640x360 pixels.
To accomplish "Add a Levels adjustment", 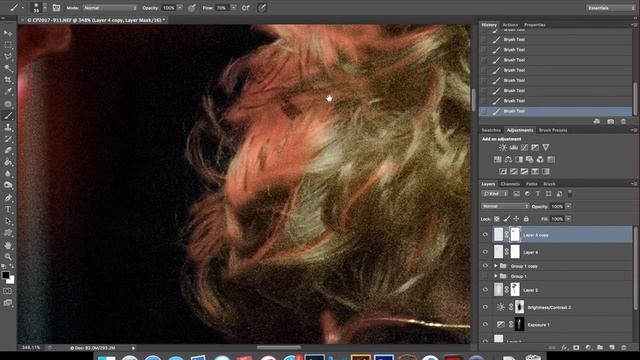I will point(513,147).
